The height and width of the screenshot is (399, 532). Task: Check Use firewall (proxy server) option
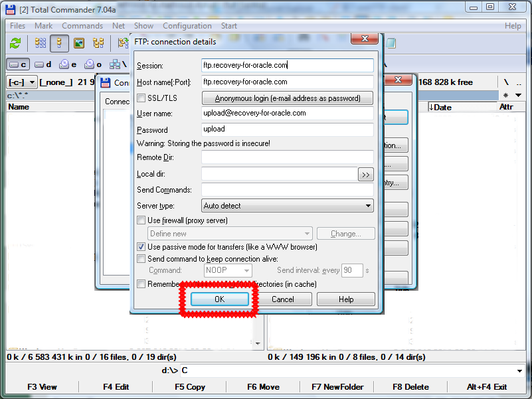[x=141, y=220]
